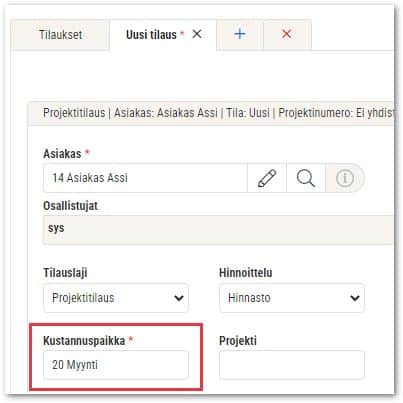Viewport: 403px width, 403px height.
Task: Click the Projekti field label
Action: (x=238, y=341)
